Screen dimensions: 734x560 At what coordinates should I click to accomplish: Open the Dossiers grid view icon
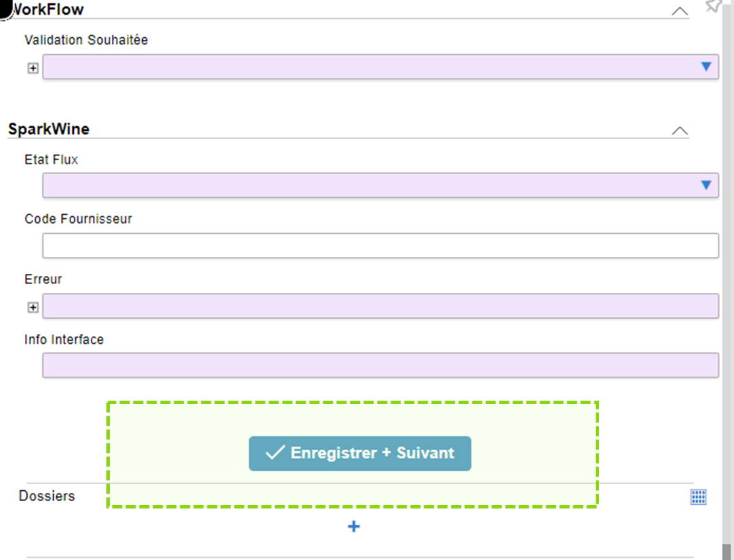[698, 497]
